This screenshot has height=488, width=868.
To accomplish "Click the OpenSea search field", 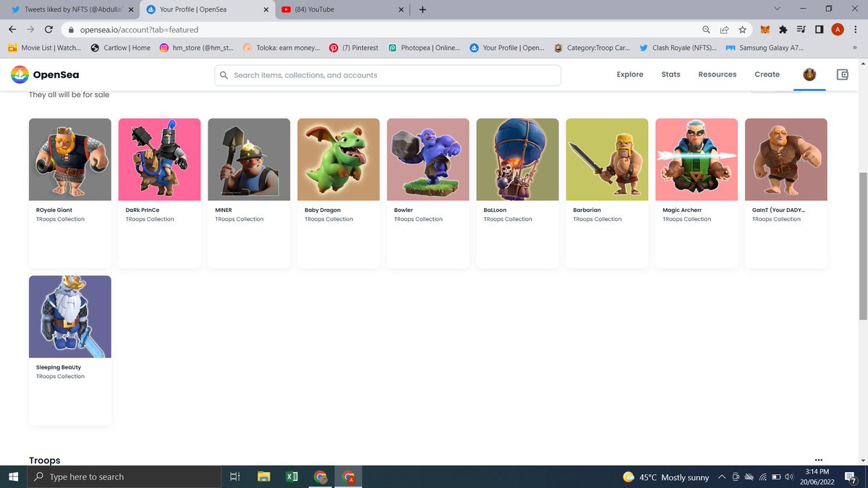I will (x=388, y=75).
